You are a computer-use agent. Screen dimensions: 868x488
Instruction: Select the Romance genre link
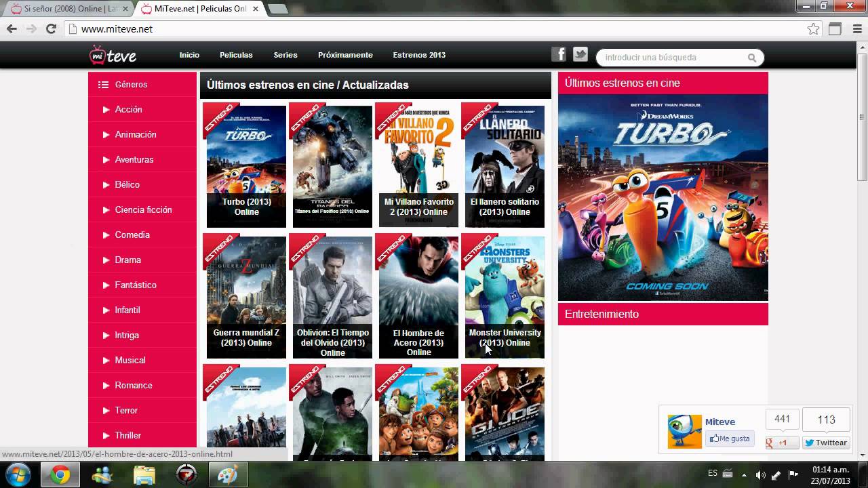tap(134, 385)
